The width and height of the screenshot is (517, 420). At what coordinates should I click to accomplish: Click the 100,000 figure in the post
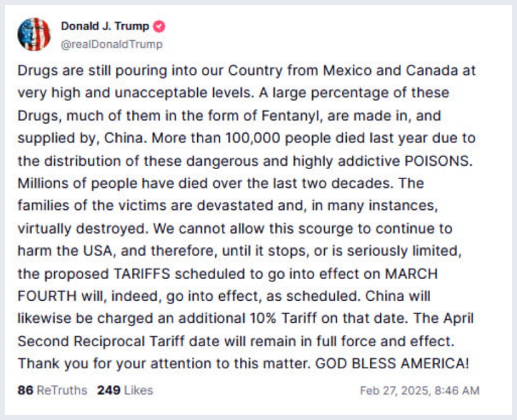tap(253, 138)
